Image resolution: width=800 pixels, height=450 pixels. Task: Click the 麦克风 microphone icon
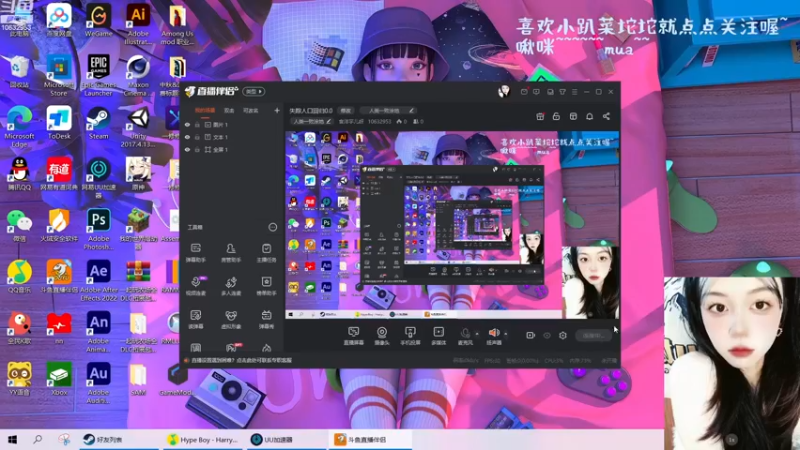pyautogui.click(x=465, y=333)
